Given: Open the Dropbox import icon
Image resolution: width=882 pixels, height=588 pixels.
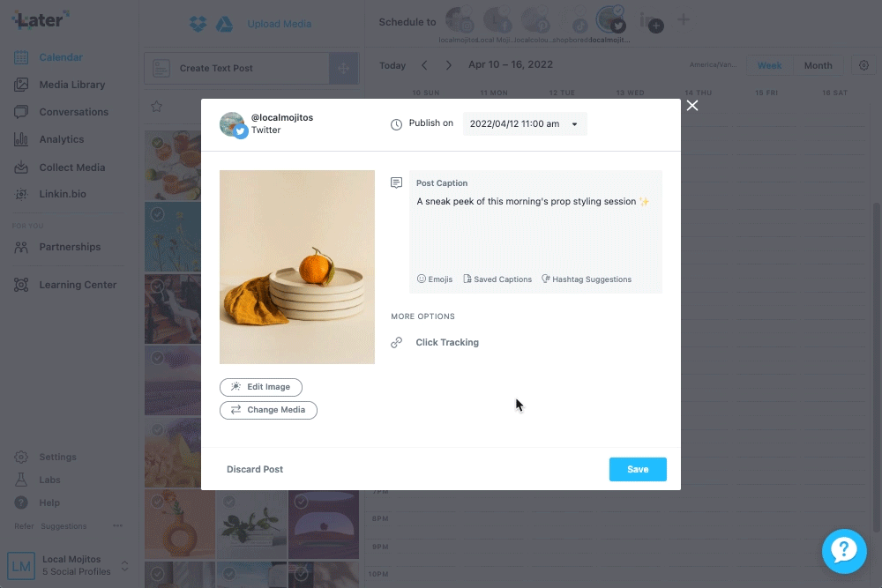Looking at the screenshot, I should (198, 24).
